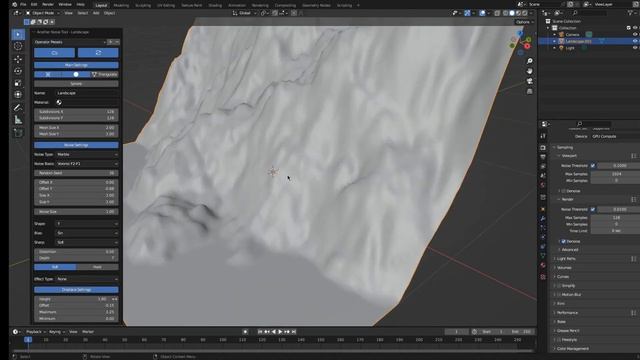Hide the Camera object in outliner
The height and width of the screenshot is (360, 640).
635,35
